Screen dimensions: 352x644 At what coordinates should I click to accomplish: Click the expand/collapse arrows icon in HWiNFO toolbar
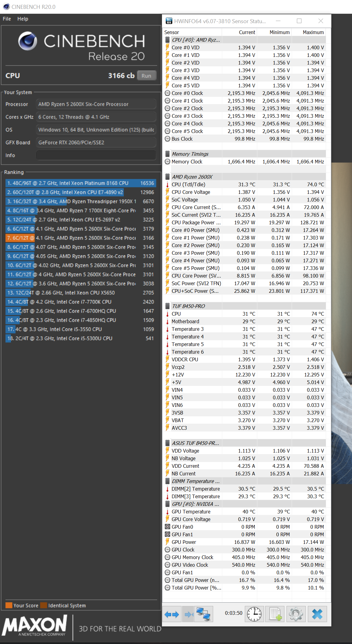pyautogui.click(x=172, y=614)
